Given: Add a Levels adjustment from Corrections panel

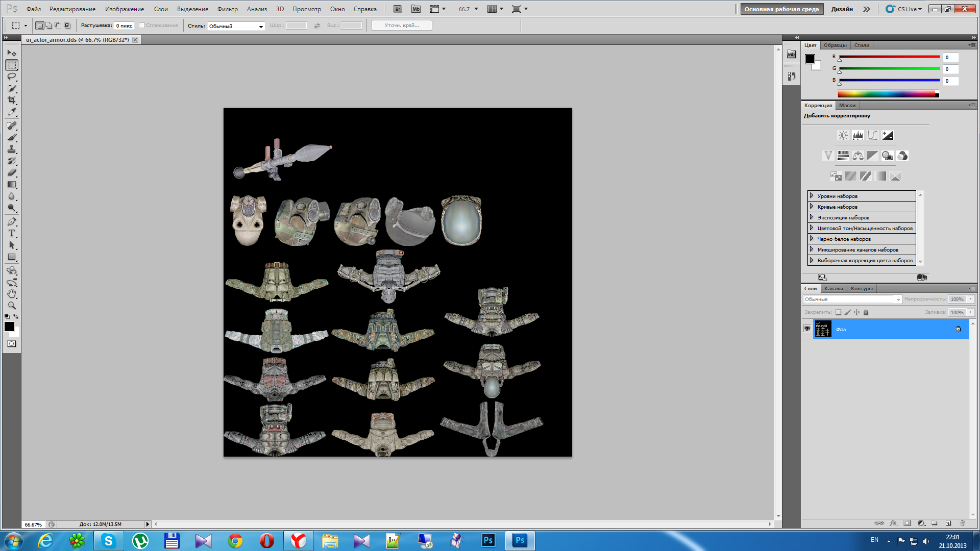Looking at the screenshot, I should [x=857, y=135].
